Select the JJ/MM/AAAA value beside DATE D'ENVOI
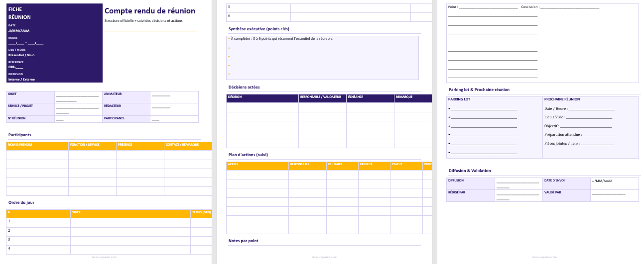 [x=602, y=181]
